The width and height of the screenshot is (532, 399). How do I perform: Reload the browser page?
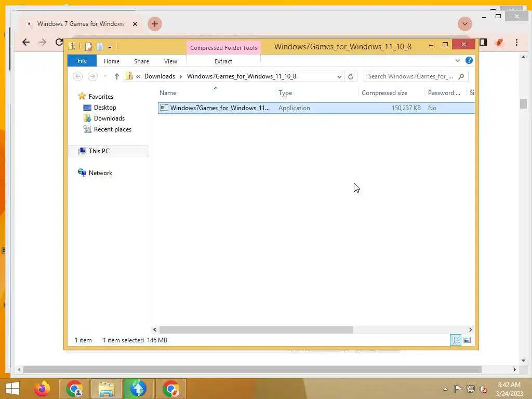click(59, 42)
